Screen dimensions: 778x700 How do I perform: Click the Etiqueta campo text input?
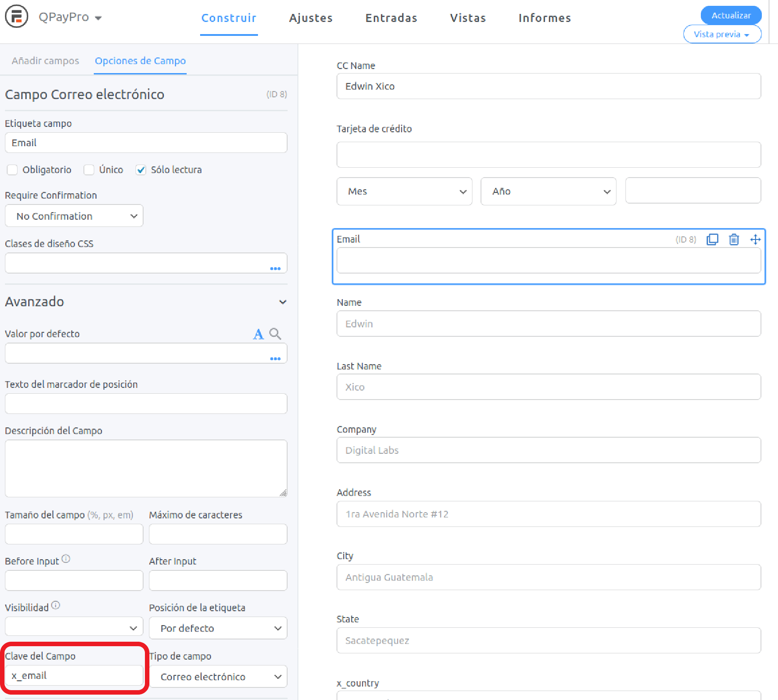pos(146,143)
